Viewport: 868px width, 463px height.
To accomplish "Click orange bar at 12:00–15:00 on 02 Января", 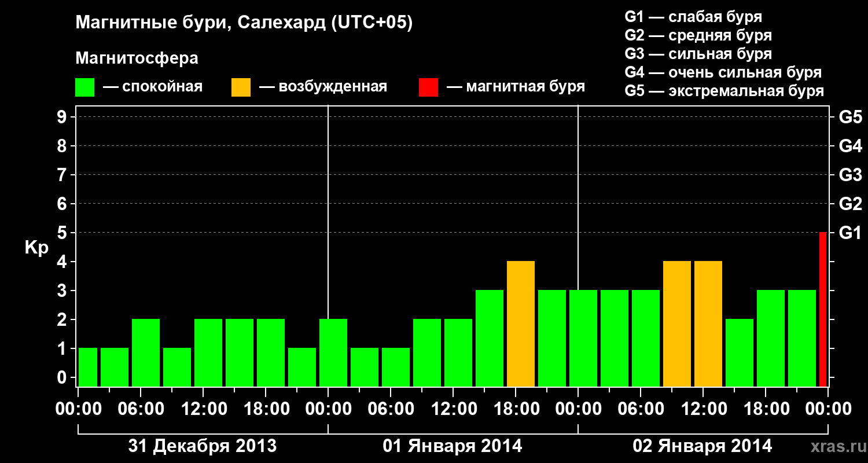I will [708, 324].
